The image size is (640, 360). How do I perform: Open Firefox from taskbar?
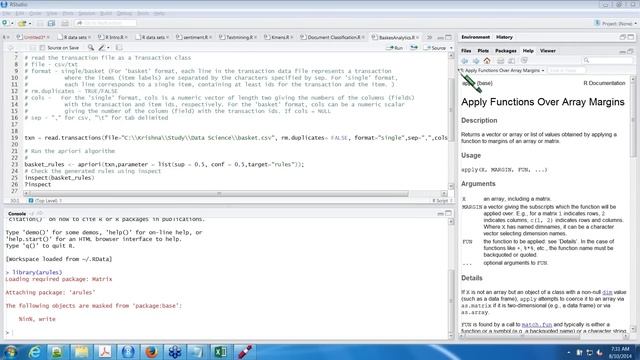[x=151, y=352]
